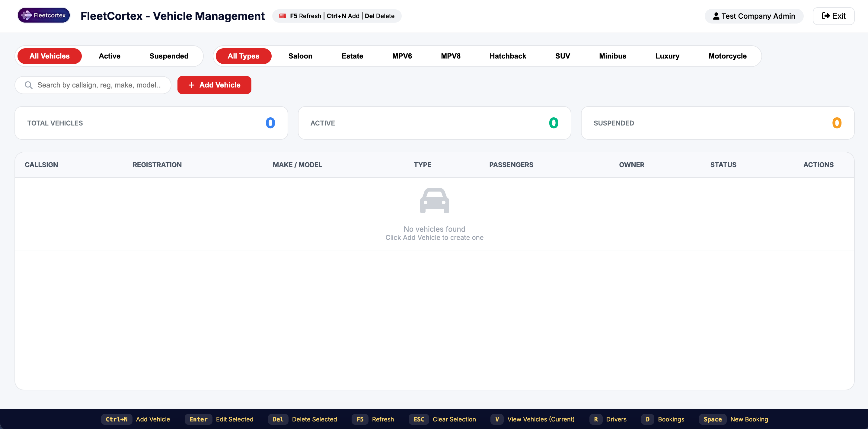Image resolution: width=868 pixels, height=429 pixels.
Task: Click the Owner column header
Action: click(631, 165)
